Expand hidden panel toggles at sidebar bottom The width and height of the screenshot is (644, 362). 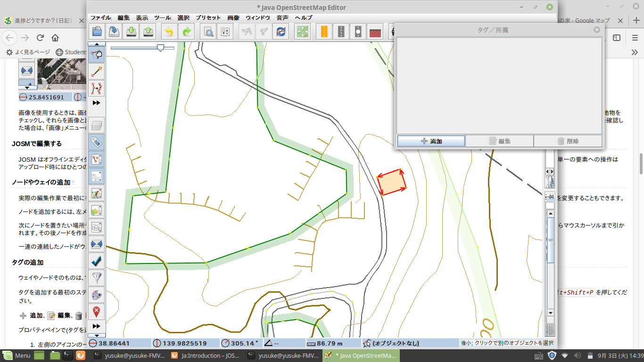click(97, 326)
